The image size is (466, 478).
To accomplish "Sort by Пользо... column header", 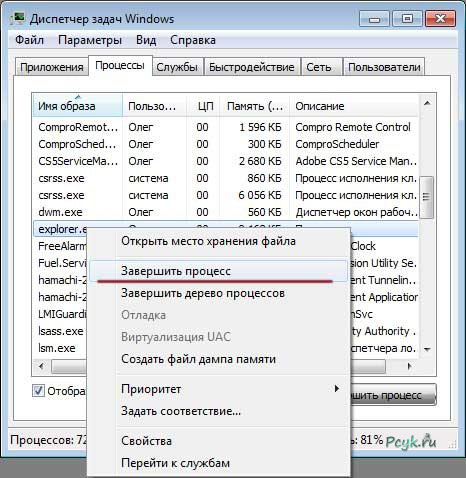I will pyautogui.click(x=154, y=106).
